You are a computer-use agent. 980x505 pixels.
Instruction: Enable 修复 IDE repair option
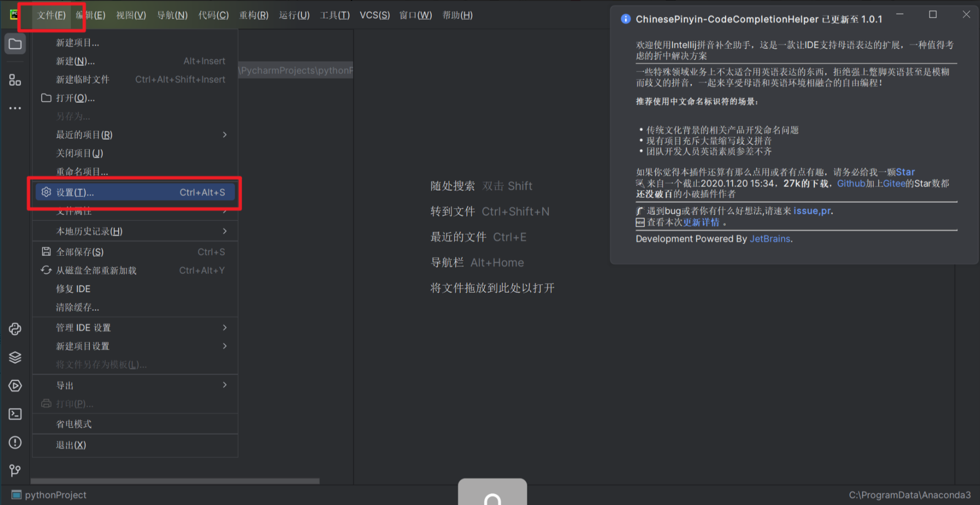[73, 289]
